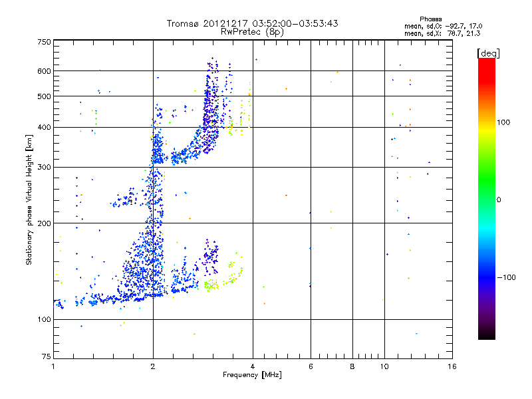Click the "4" frequency tick label
The image size is (532, 399).
(253, 366)
